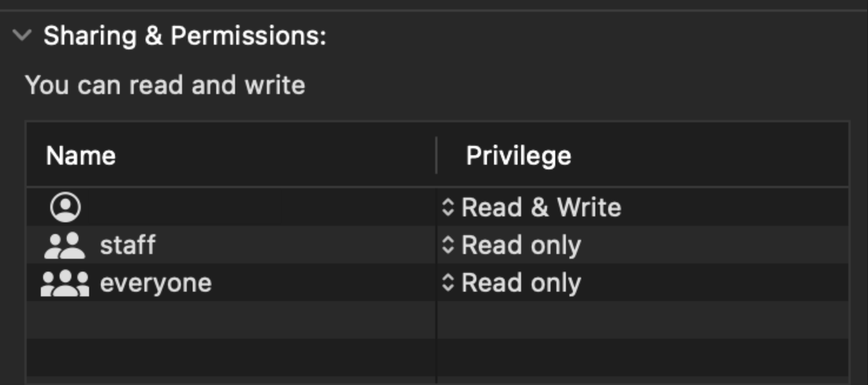Click the everyone group icon

coord(64,283)
